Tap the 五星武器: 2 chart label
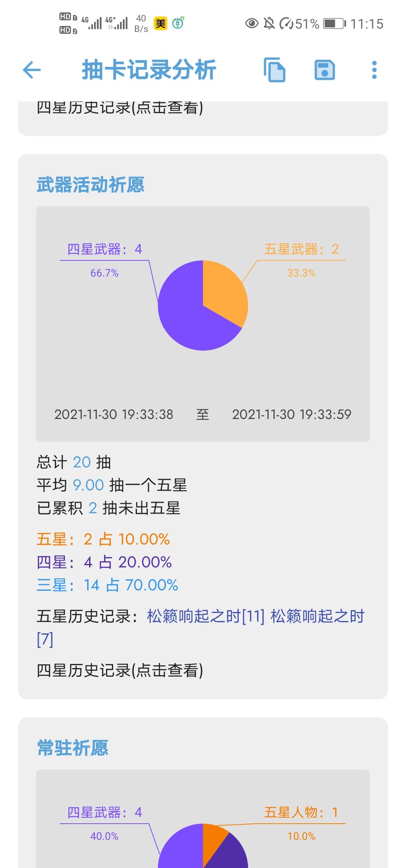The width and height of the screenshot is (406, 868). (301, 249)
